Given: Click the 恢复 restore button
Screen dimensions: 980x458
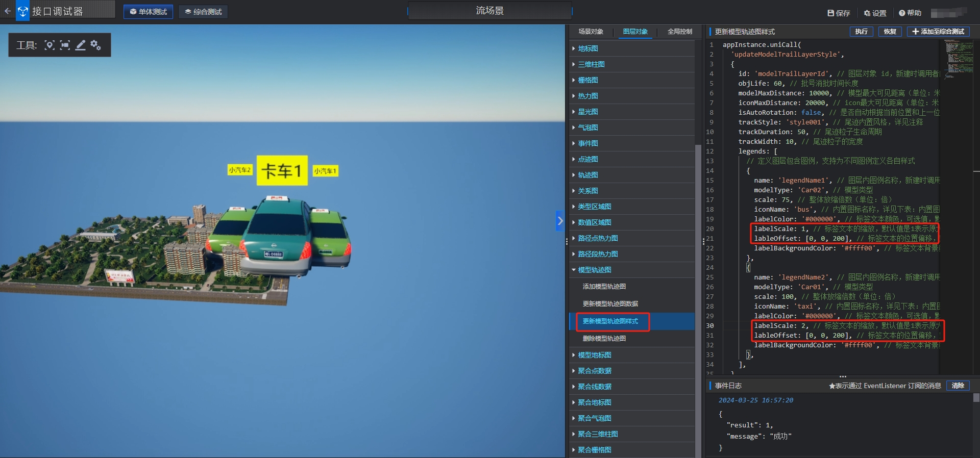Looking at the screenshot, I should pos(890,32).
